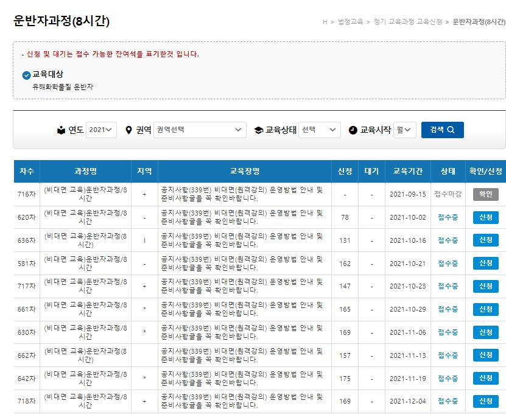Click date 2021-09-15 cell
Screen dimensions: 506x420
tap(408, 194)
